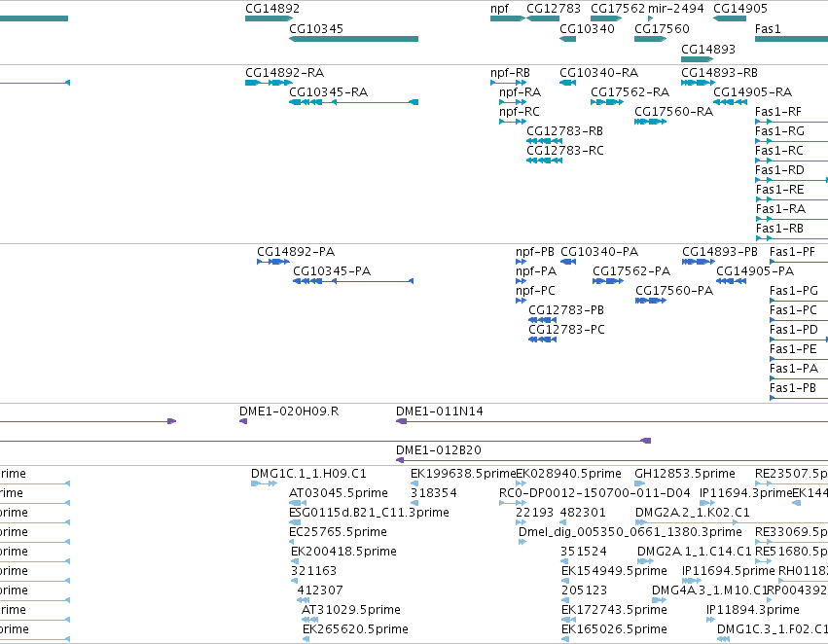Select transcript Fas1-RF
Viewport: 828px width, 644px height.
click(x=792, y=122)
